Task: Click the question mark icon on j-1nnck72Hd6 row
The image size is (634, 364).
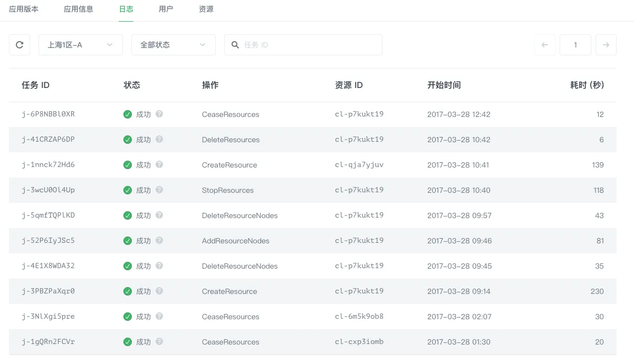Action: click(x=159, y=165)
